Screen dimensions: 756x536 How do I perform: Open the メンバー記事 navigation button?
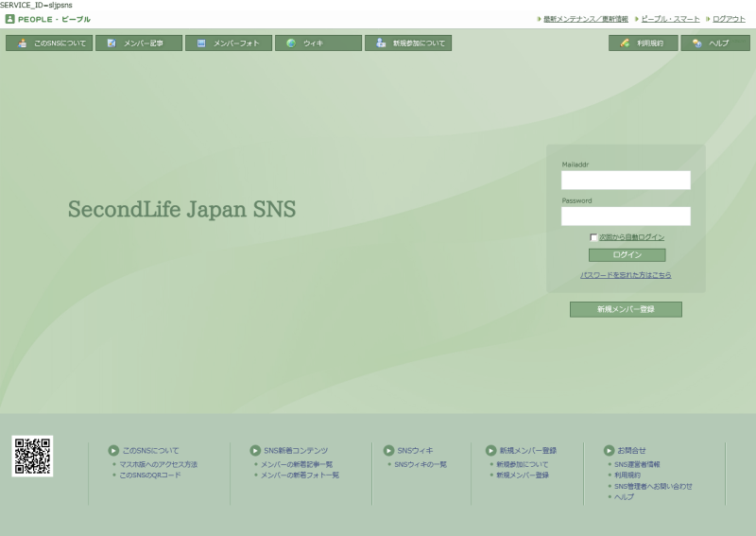(139, 43)
